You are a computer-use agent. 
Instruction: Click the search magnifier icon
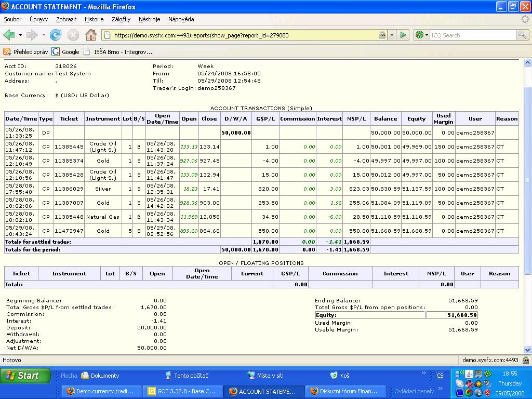(522, 35)
